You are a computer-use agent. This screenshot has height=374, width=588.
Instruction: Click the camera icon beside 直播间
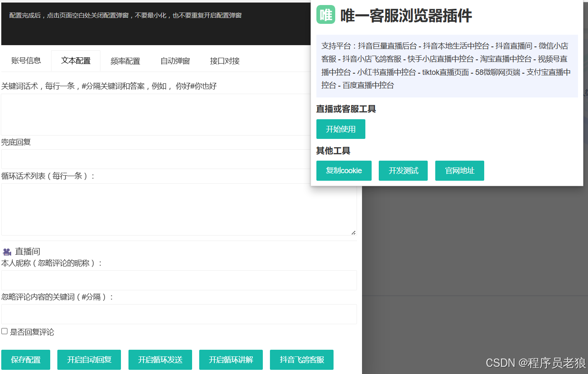(7, 252)
